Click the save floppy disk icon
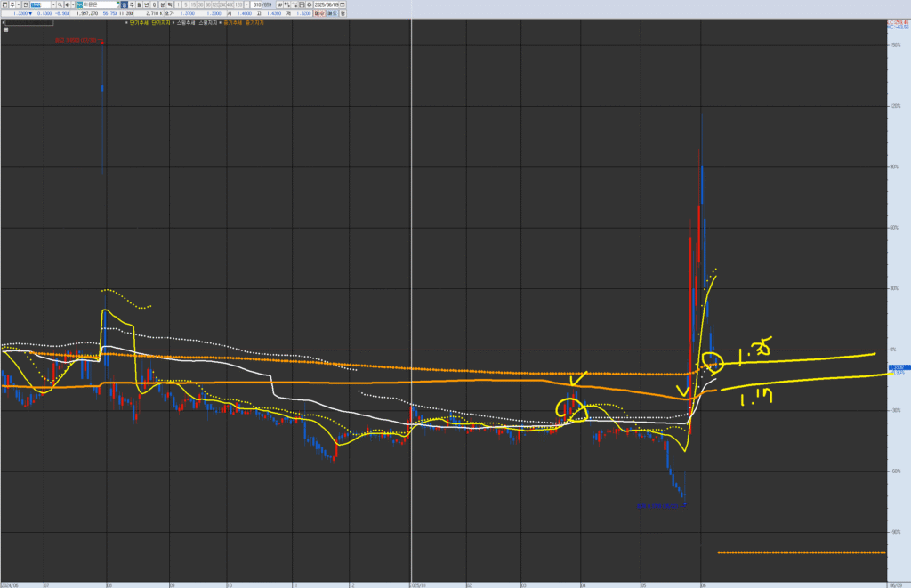 pos(302,4)
